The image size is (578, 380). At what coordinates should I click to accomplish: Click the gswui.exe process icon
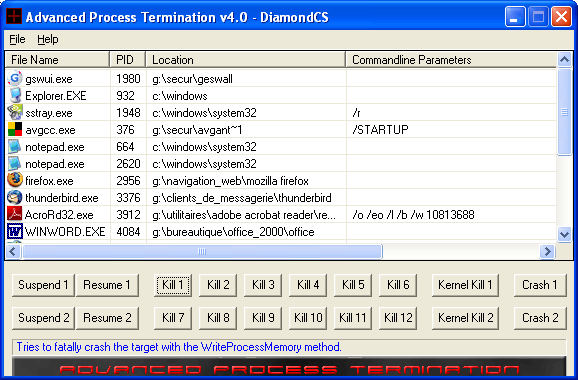[x=15, y=79]
